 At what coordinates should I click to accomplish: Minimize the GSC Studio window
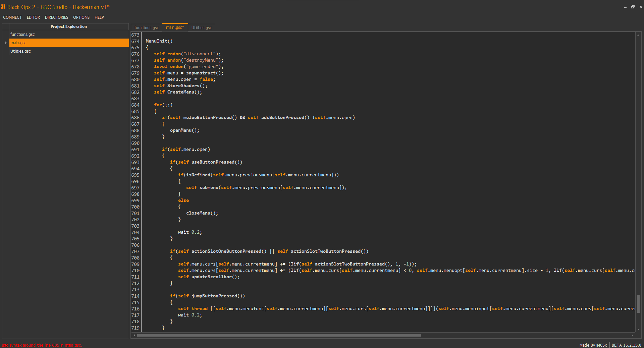(x=625, y=7)
